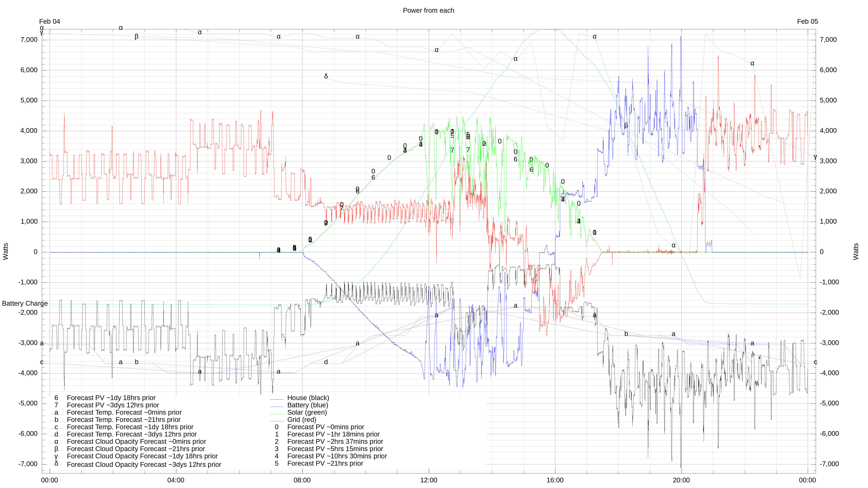Click legend 'Forecast Temp. Forecast ~1dy 18hrs prior'
The width and height of the screenshot is (868, 488).
[130, 427]
